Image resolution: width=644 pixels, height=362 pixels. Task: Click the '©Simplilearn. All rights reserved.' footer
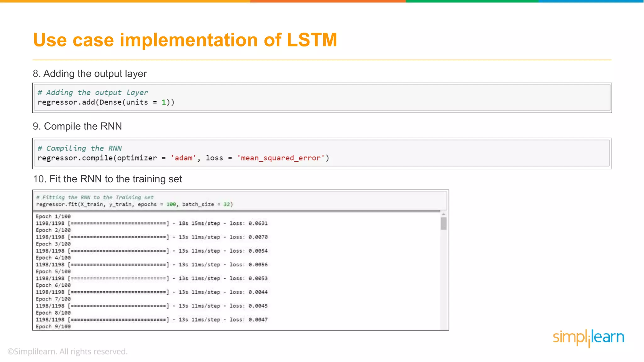[x=68, y=351]
